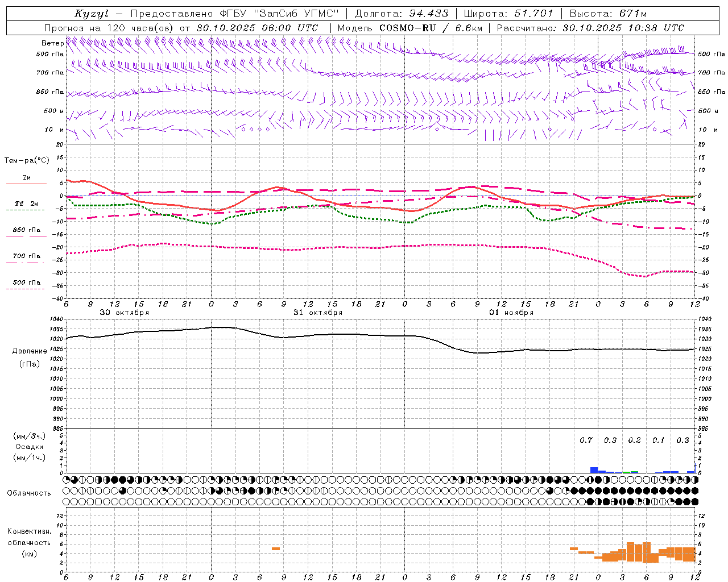Click forecast start time "30.10.2025 06:00 UTC"

click(x=257, y=28)
